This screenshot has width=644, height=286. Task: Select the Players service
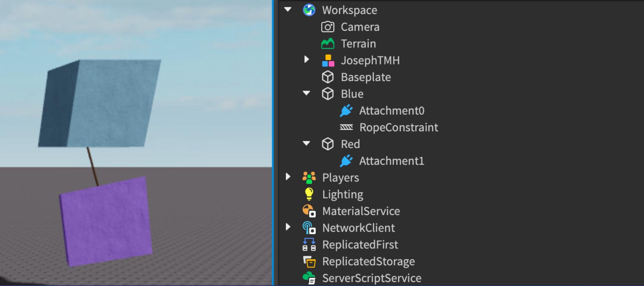(340, 178)
